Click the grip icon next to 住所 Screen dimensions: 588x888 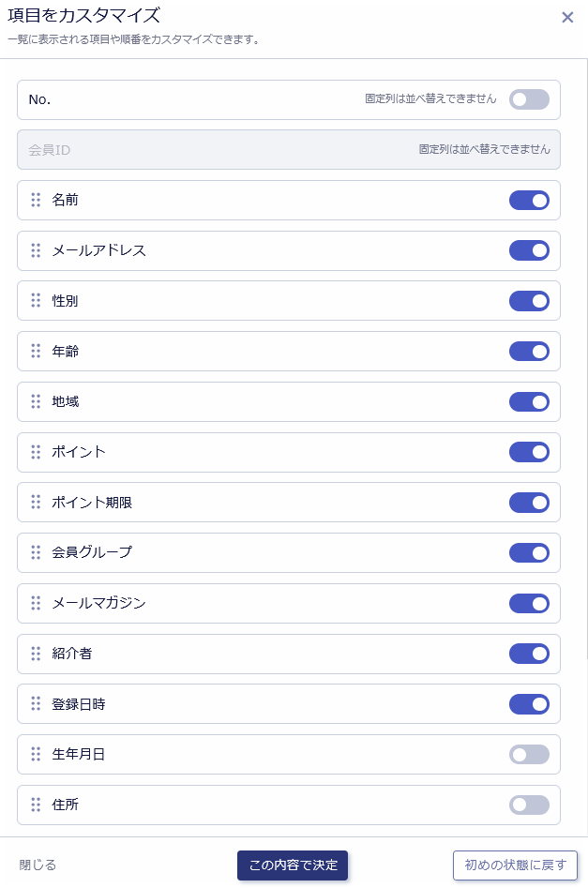point(36,805)
